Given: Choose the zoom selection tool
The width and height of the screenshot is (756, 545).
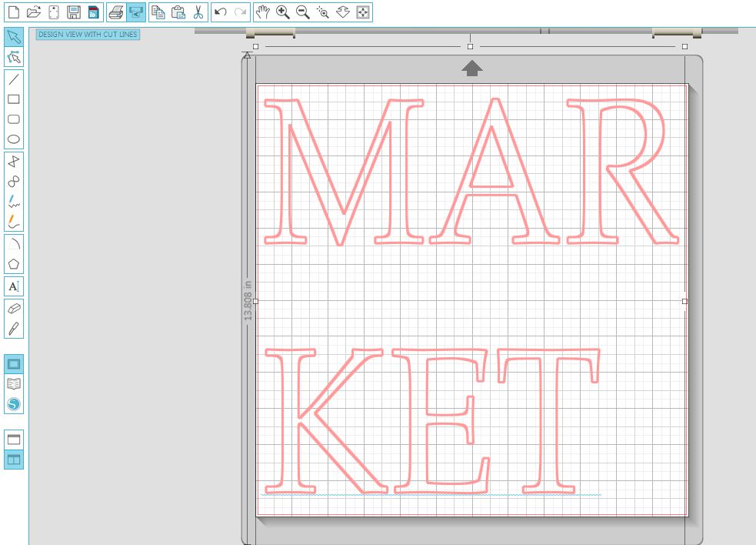Looking at the screenshot, I should [322, 12].
